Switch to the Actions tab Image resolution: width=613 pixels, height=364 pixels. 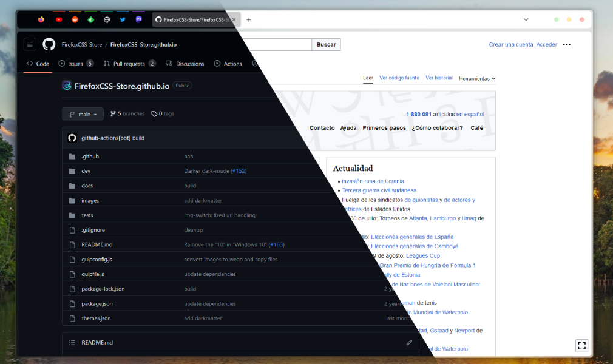(228, 64)
